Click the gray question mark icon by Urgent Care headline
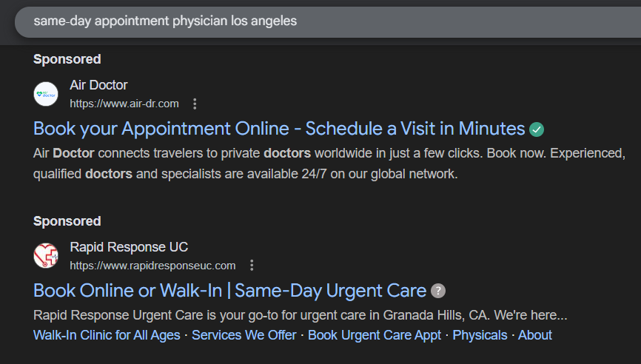Viewport: 641px width, 364px height. pyautogui.click(x=438, y=291)
